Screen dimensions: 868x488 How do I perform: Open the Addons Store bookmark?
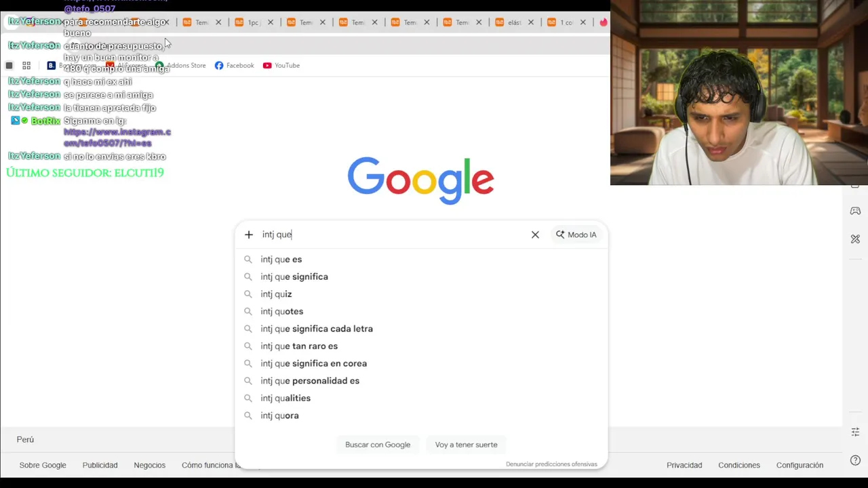click(180, 65)
